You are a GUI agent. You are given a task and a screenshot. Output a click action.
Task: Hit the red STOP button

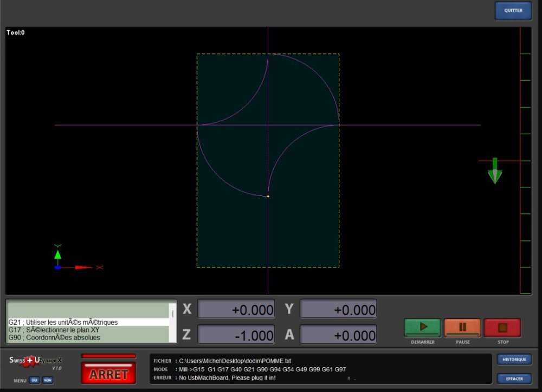(502, 328)
